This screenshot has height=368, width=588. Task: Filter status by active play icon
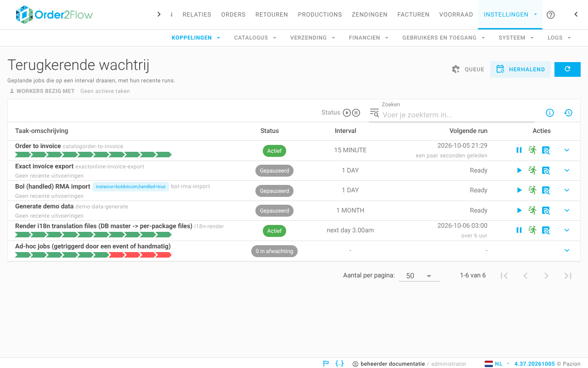(x=347, y=113)
